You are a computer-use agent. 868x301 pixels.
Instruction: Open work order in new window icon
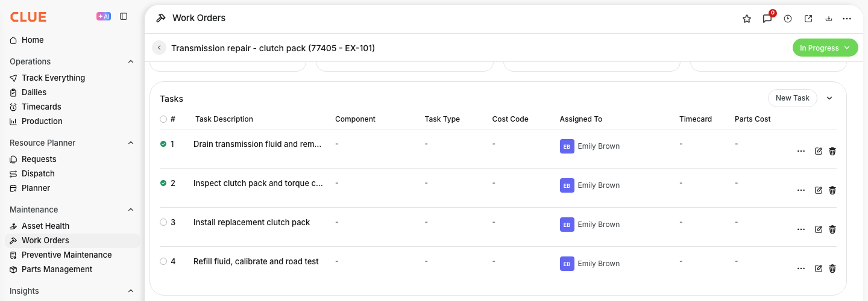click(x=808, y=19)
